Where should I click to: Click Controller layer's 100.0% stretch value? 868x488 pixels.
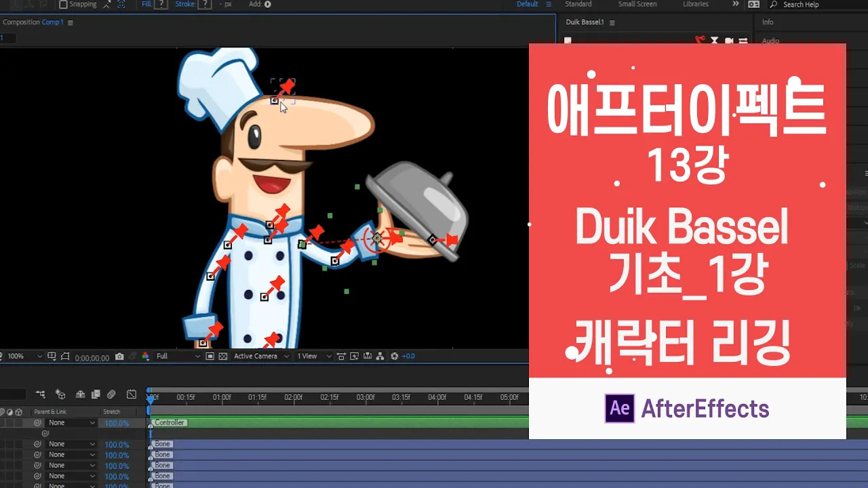117,424
